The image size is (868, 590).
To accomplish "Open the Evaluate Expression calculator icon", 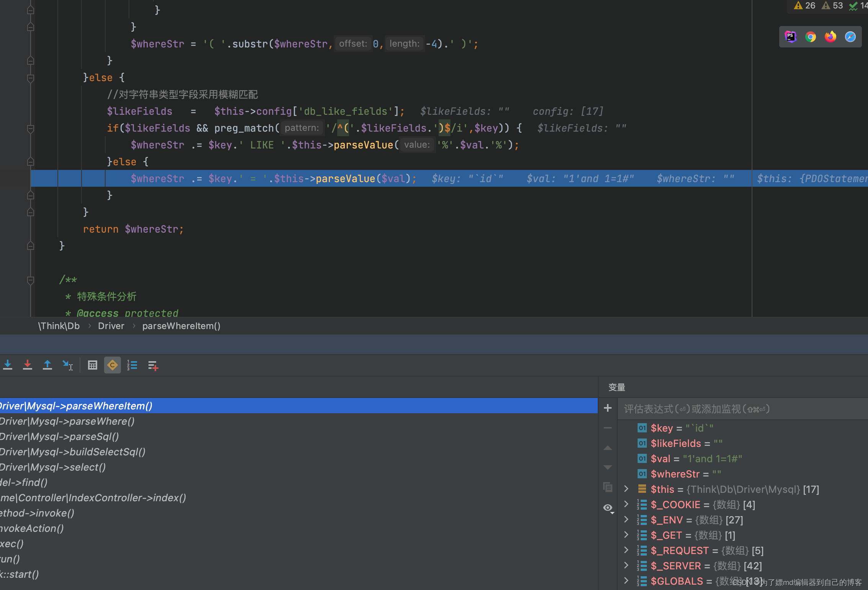I will click(x=92, y=365).
